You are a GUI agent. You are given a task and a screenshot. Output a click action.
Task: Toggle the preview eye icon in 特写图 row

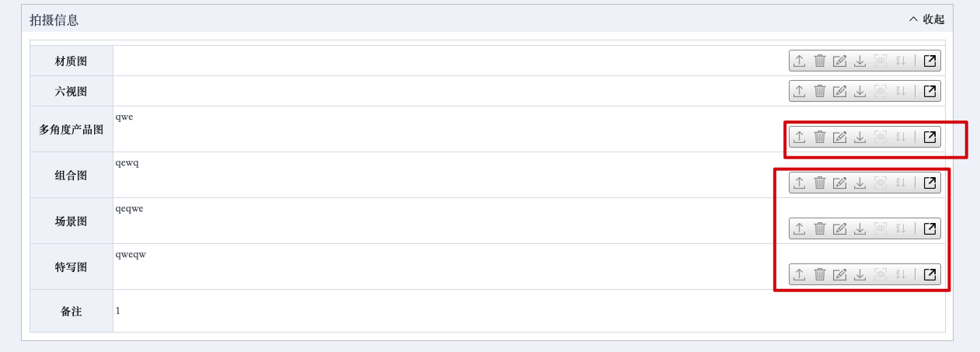880,274
